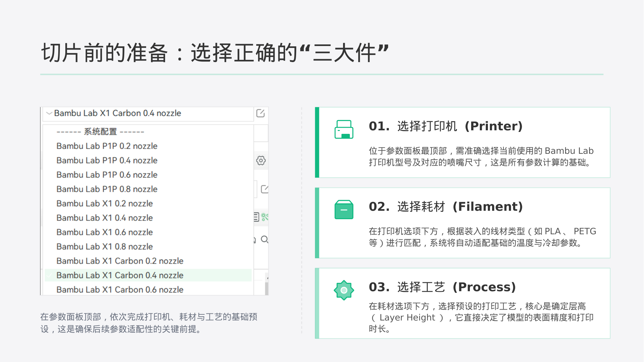Click the caption paragraph under the screenshot
The height and width of the screenshot is (362, 644).
[x=149, y=323]
